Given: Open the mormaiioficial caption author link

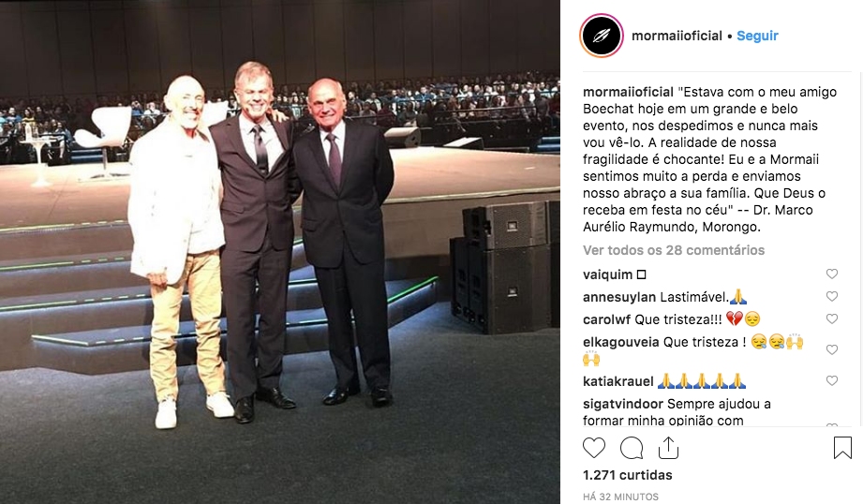Looking at the screenshot, I should click(x=628, y=92).
